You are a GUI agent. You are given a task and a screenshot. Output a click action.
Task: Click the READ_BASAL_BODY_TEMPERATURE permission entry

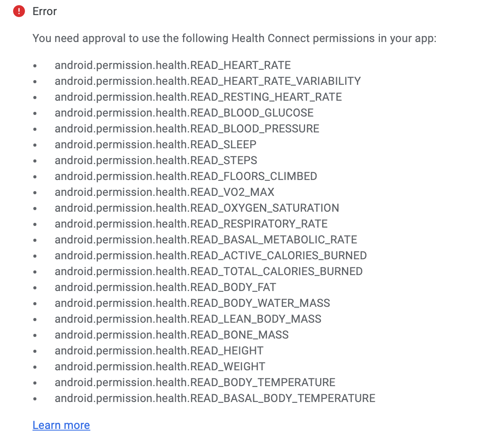215,398
